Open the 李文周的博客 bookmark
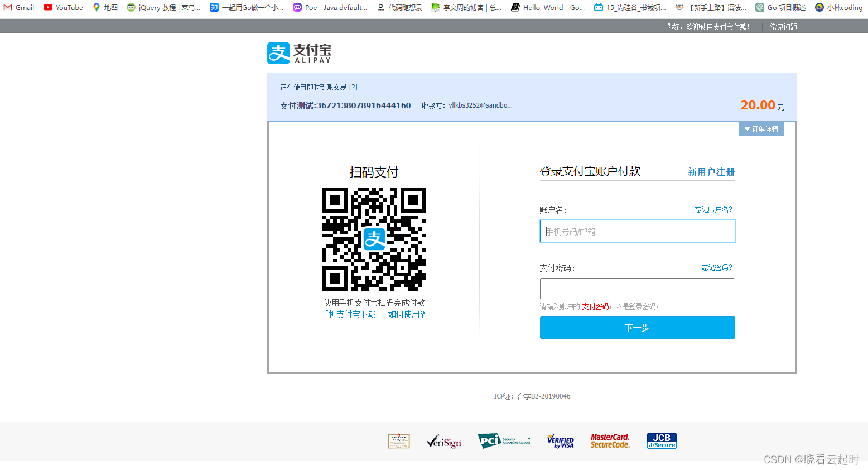Image resolution: width=868 pixels, height=470 pixels. pyautogui.click(x=466, y=7)
